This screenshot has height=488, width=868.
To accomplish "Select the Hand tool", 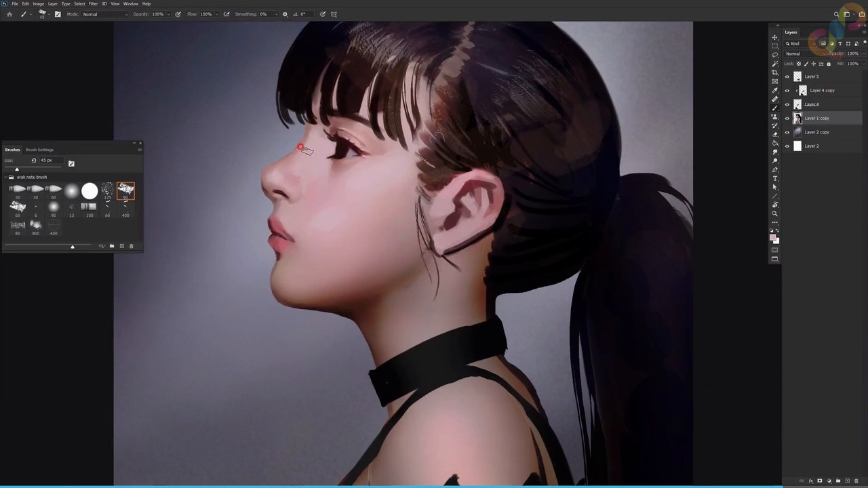I will [775, 205].
